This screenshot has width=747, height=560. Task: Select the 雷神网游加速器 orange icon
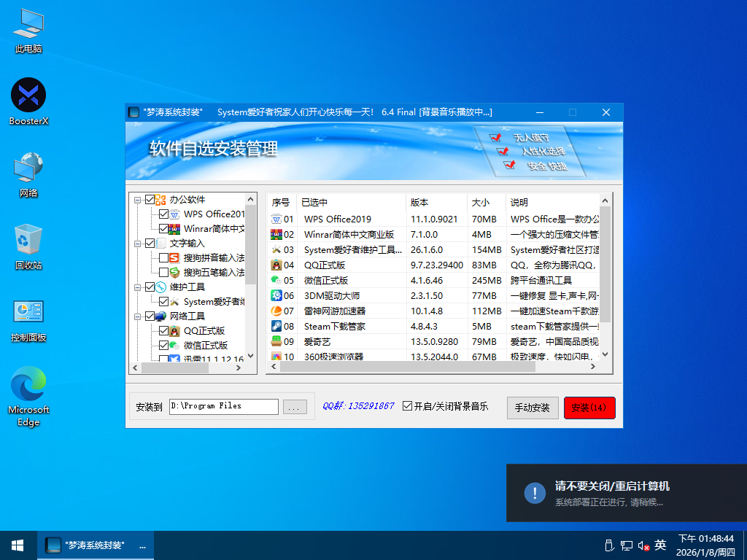(276, 311)
